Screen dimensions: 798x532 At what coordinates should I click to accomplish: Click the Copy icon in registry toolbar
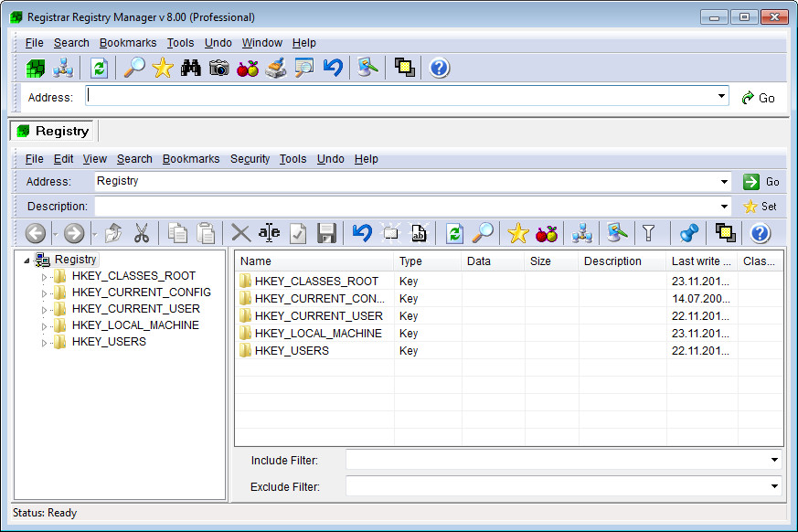(177, 234)
